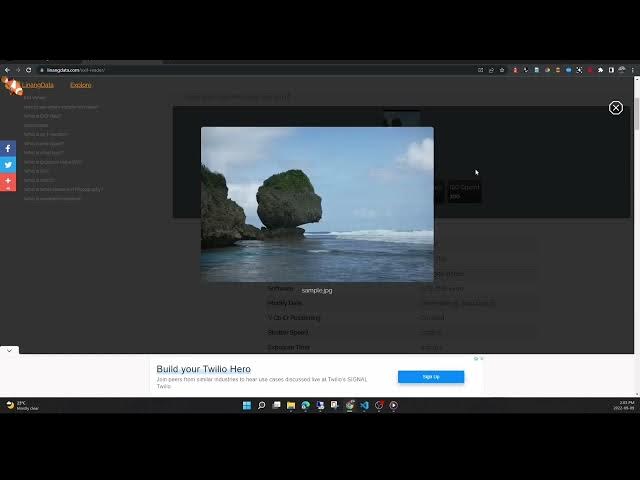Open Microsoft Edge from the taskbar
This screenshot has width=640, height=480.
coord(306,405)
